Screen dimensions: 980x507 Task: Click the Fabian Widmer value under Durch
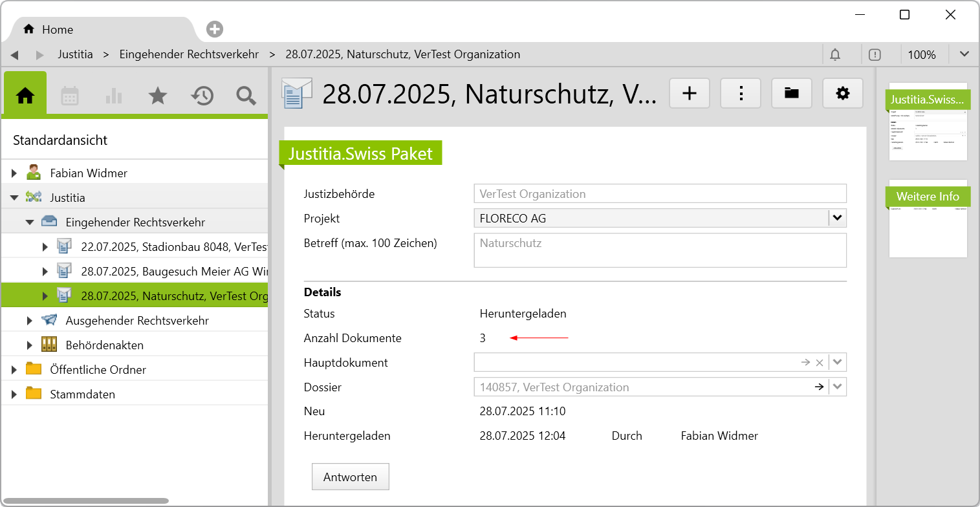tap(719, 436)
